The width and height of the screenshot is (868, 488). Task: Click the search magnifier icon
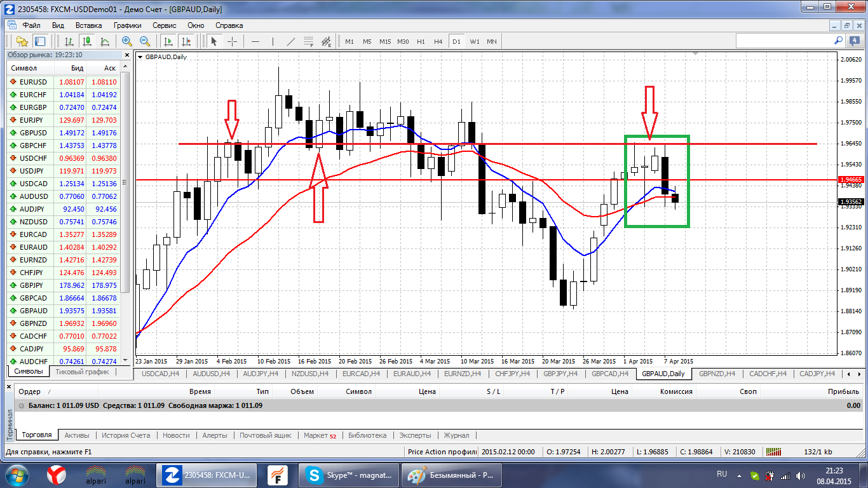[x=839, y=41]
